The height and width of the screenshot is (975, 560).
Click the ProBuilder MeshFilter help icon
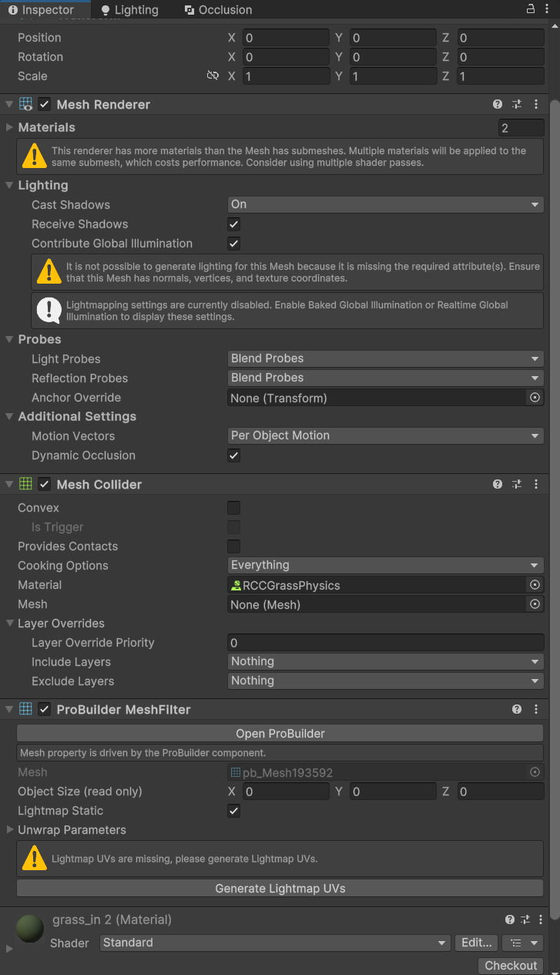coord(517,710)
